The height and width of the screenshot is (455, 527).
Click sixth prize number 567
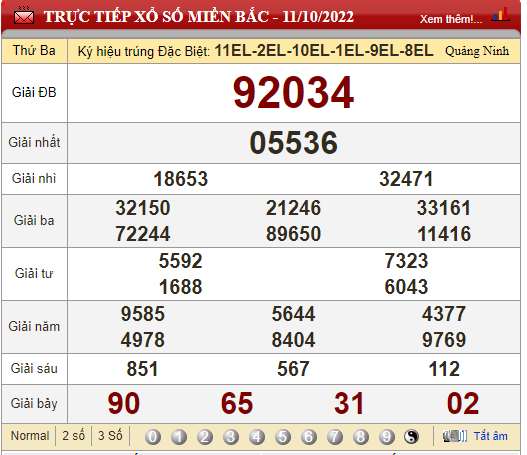click(x=293, y=369)
